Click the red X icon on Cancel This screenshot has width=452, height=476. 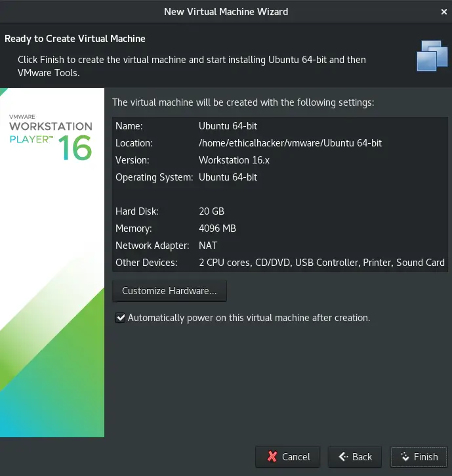[272, 456]
